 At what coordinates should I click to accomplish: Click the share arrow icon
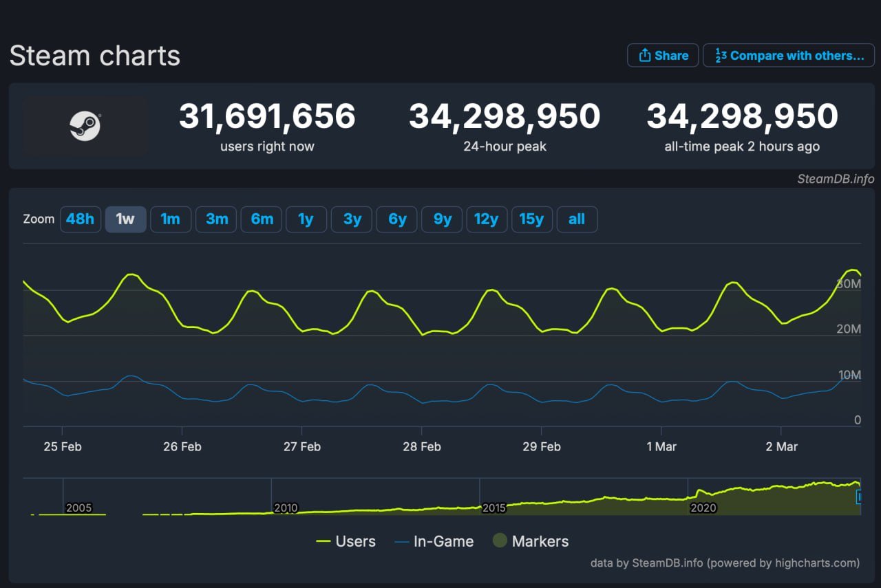(645, 55)
